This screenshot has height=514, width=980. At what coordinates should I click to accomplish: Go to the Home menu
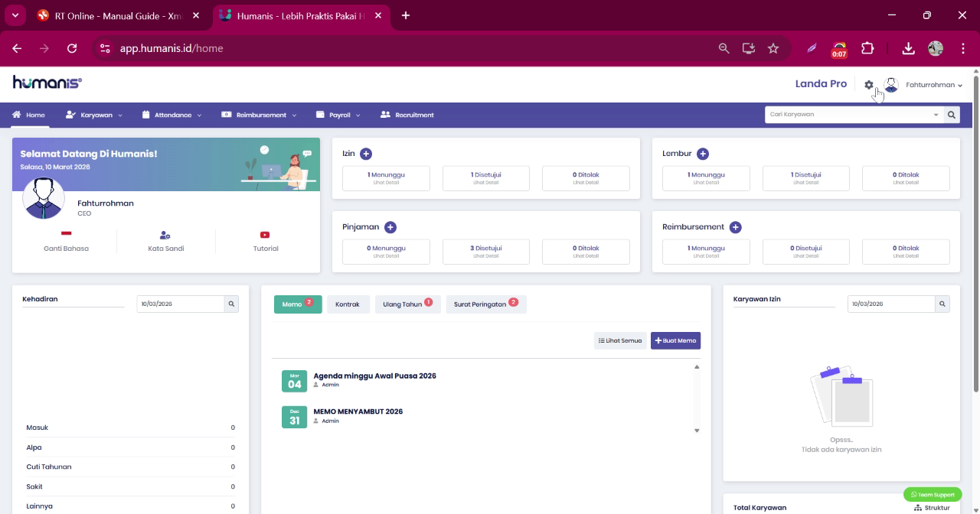tap(29, 115)
